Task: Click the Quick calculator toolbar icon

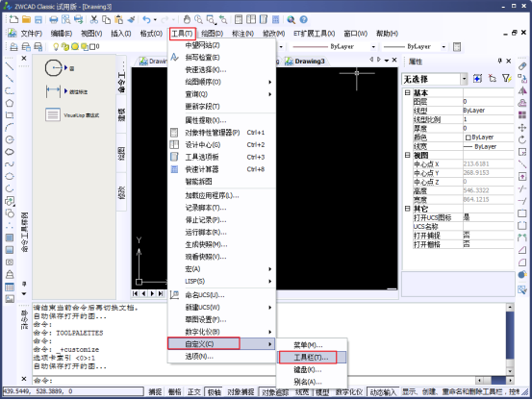Action: point(275,19)
